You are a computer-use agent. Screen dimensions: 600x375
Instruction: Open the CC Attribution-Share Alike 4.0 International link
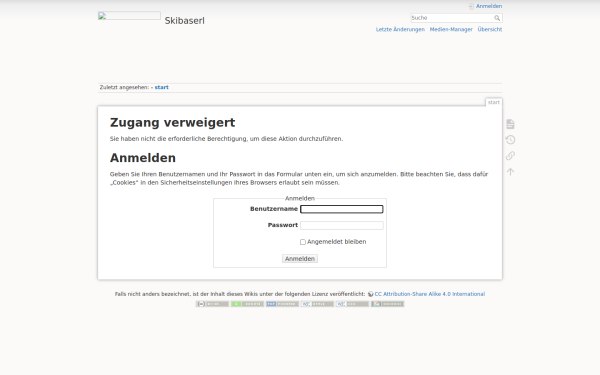click(430, 294)
